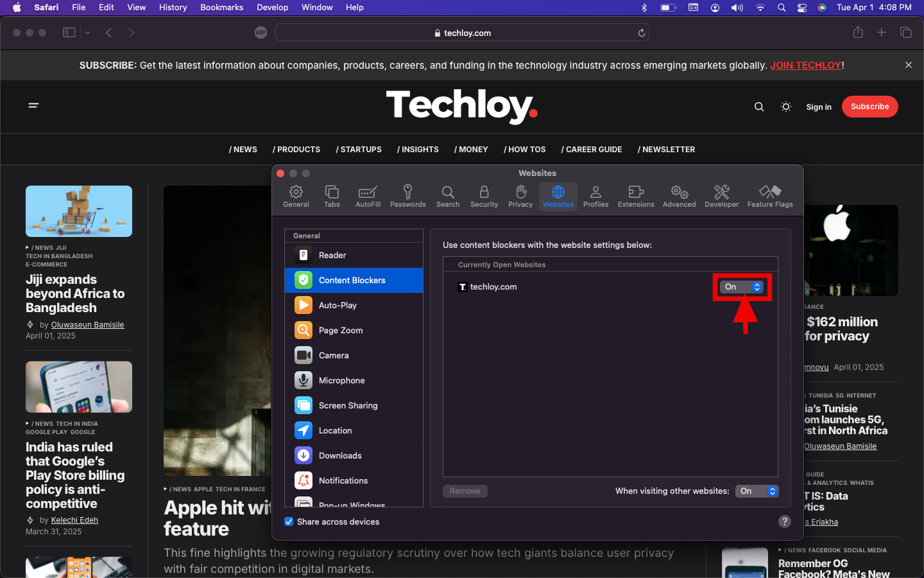The image size is (924, 578).
Task: Open a new tab with plus icon
Action: (882, 33)
